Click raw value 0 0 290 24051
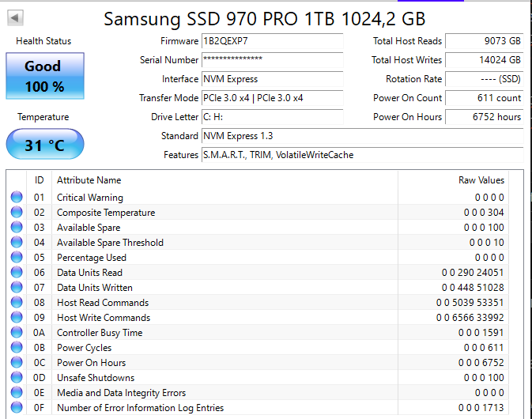The image size is (532, 419). 473,273
